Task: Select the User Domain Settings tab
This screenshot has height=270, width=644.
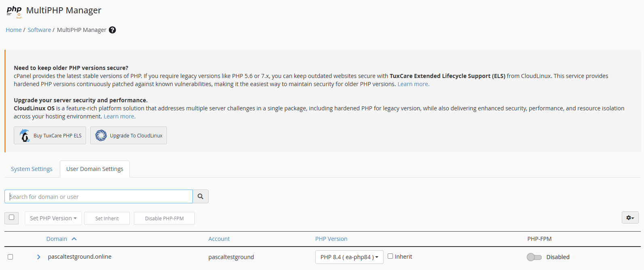Action: [x=95, y=169]
